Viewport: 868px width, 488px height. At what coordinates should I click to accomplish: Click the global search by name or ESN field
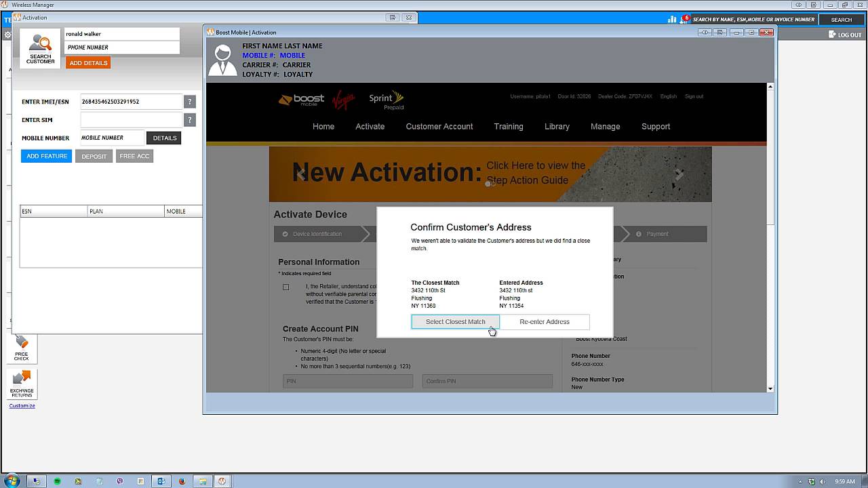point(753,20)
